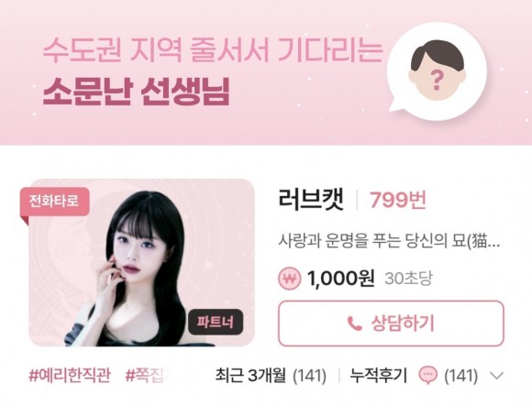The image size is (532, 406).
Task: Click the 수도권 지역 줄서서 기다리는 banner text
Action: coord(213,50)
